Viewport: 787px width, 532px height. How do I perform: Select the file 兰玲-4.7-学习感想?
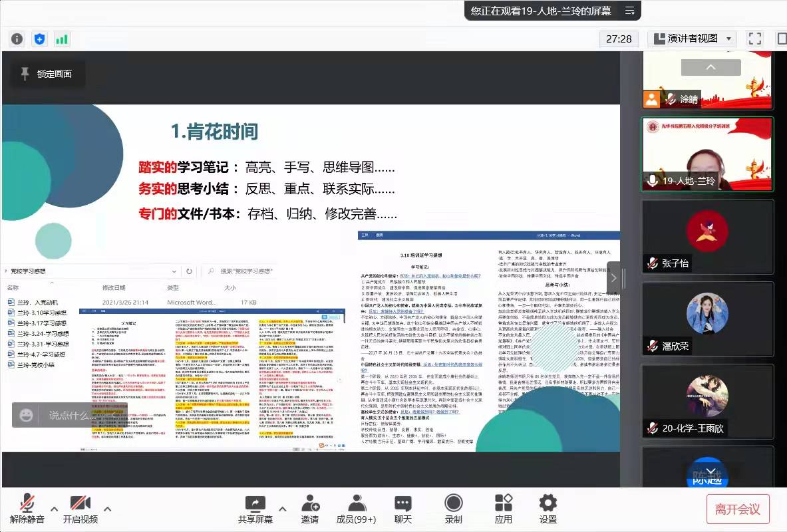[x=37, y=354]
